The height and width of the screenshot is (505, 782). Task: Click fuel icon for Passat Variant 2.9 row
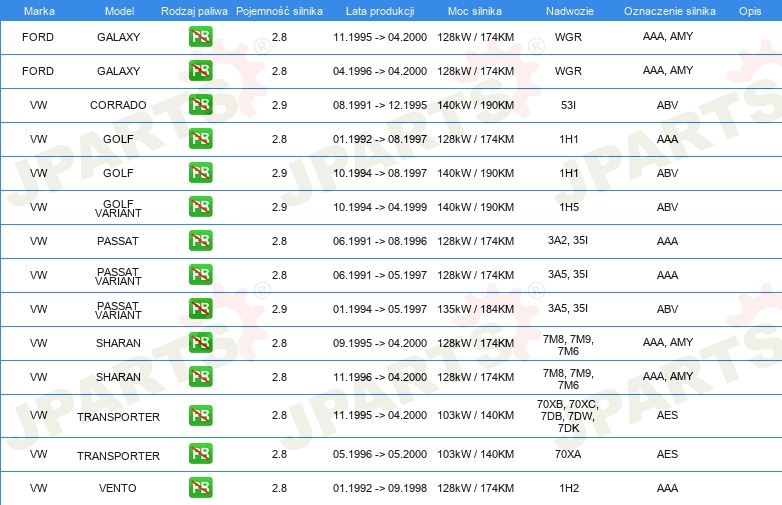200,308
